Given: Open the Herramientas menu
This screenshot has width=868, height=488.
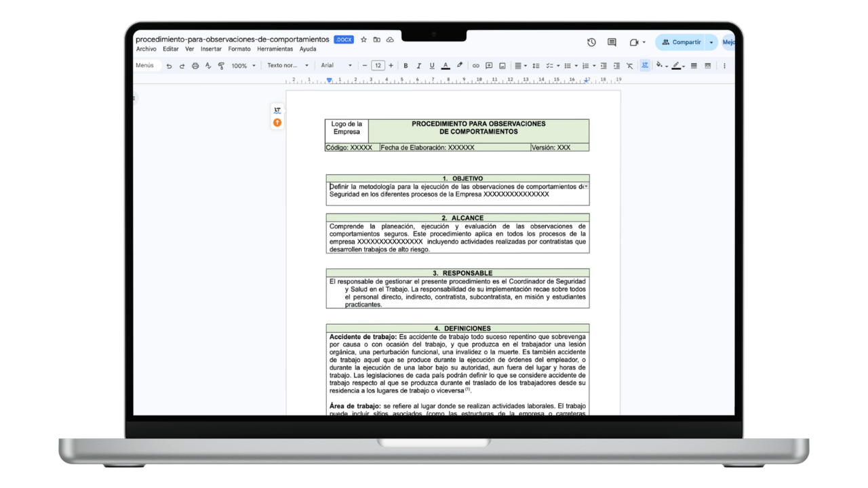Looking at the screenshot, I should (275, 49).
